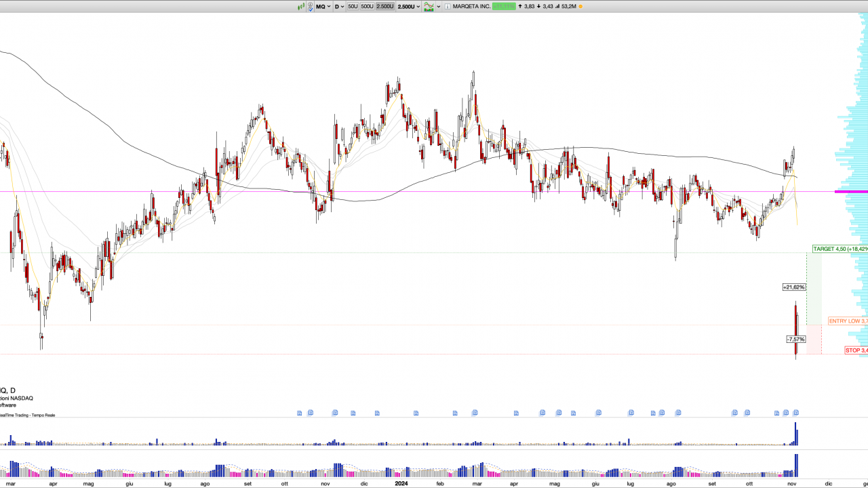Screen dimensions: 868x488
Task: Click the day high value 3,83
Action: click(529, 7)
